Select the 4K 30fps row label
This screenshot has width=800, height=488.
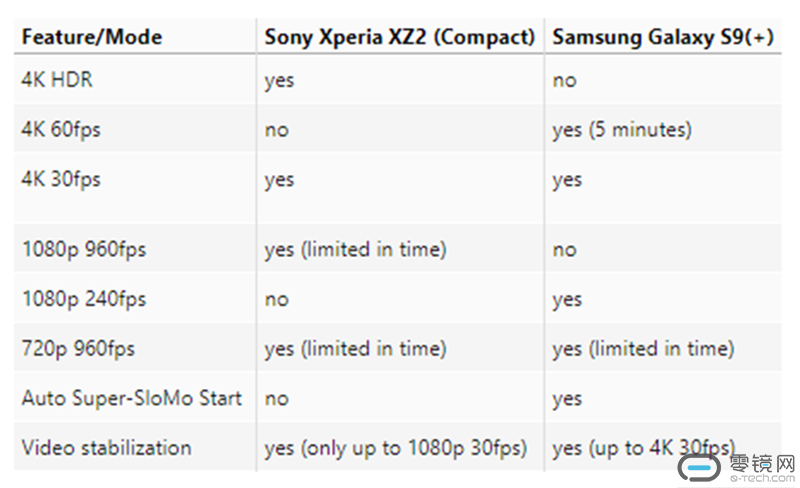coord(61,179)
